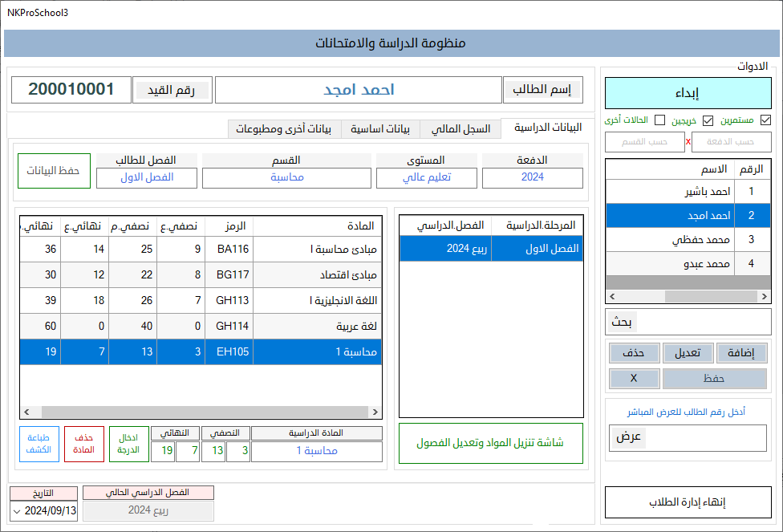
Task: Toggle the خريجين checkbox
Action: click(x=708, y=120)
